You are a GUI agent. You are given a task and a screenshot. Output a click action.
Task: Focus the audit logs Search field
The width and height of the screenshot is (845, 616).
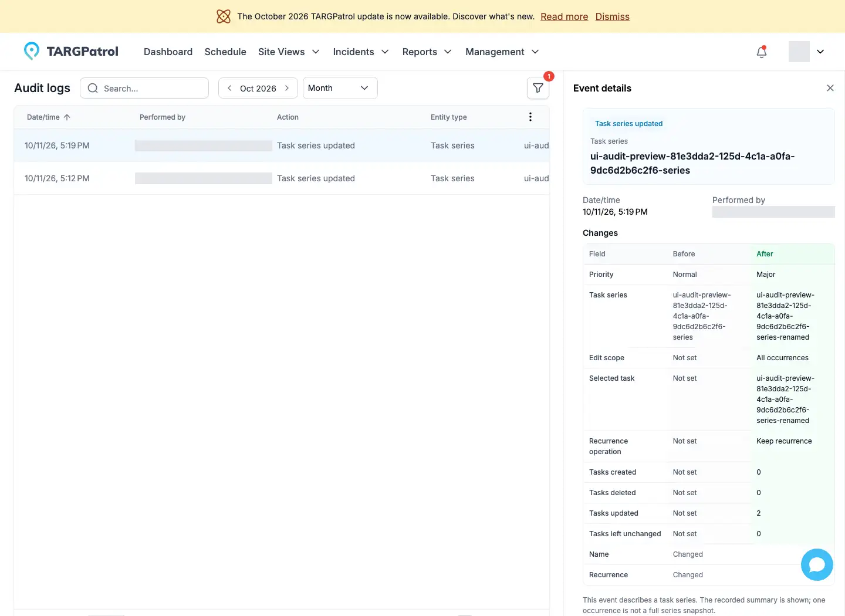[x=144, y=88]
